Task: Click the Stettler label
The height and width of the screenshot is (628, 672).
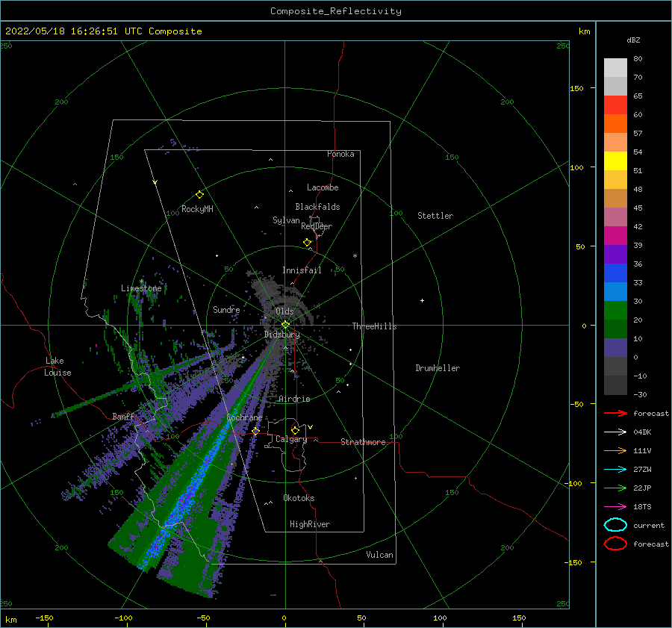Action: click(x=435, y=216)
